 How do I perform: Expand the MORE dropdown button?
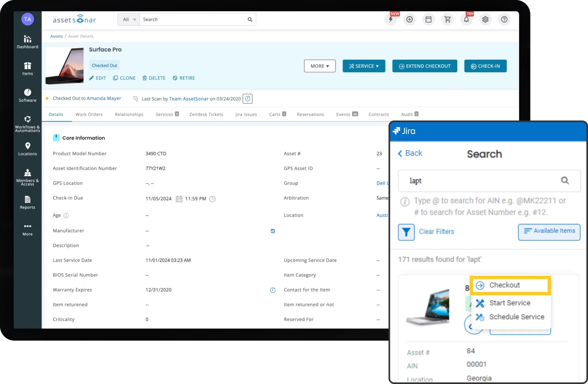pyautogui.click(x=320, y=66)
